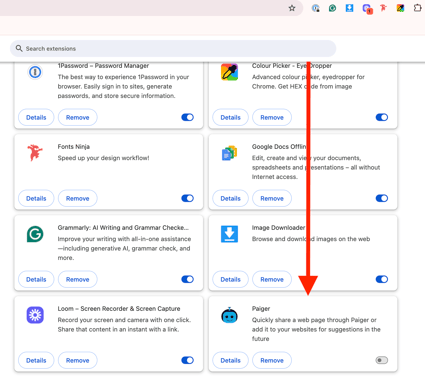
Task: Disable the Google Docs Offline toggle
Action: pos(382,198)
